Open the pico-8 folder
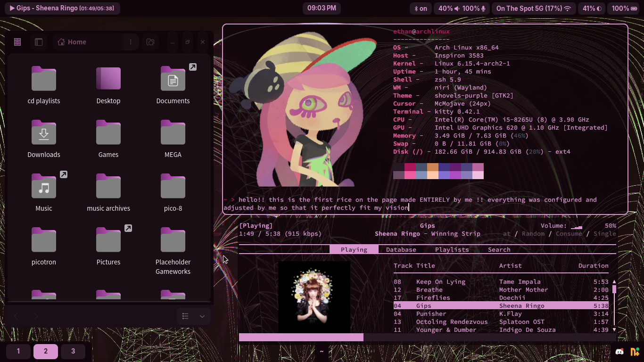The width and height of the screenshot is (644, 362). [x=173, y=193]
